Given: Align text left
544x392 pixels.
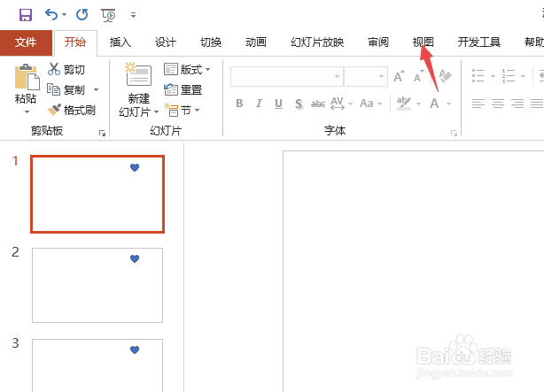Looking at the screenshot, I should tap(478, 104).
